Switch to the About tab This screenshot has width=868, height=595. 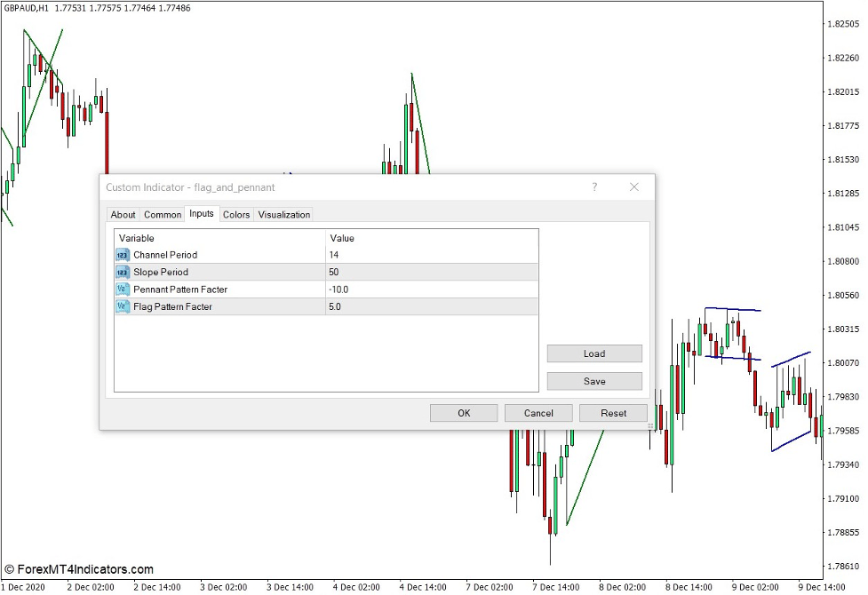pyautogui.click(x=123, y=214)
